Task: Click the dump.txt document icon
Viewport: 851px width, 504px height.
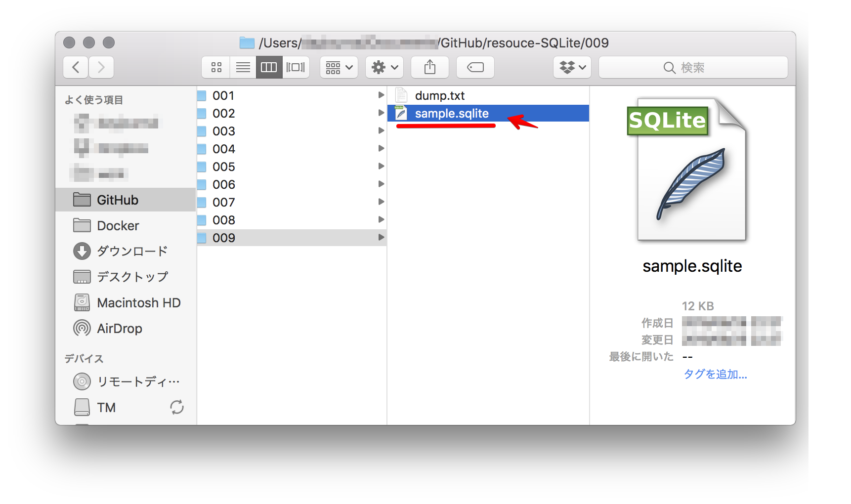Action: [401, 95]
